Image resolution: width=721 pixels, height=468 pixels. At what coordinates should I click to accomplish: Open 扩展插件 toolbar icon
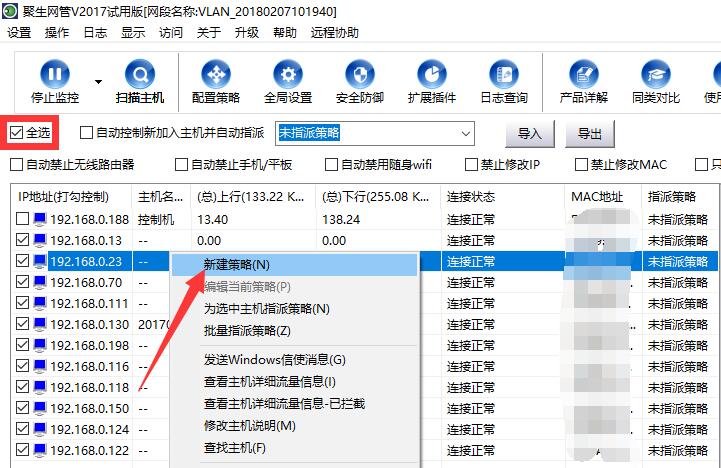pos(432,74)
